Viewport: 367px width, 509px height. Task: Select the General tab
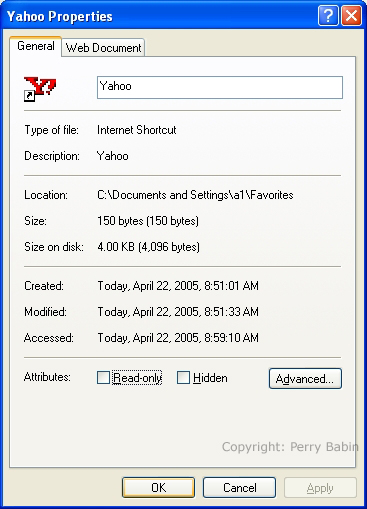pos(36,46)
